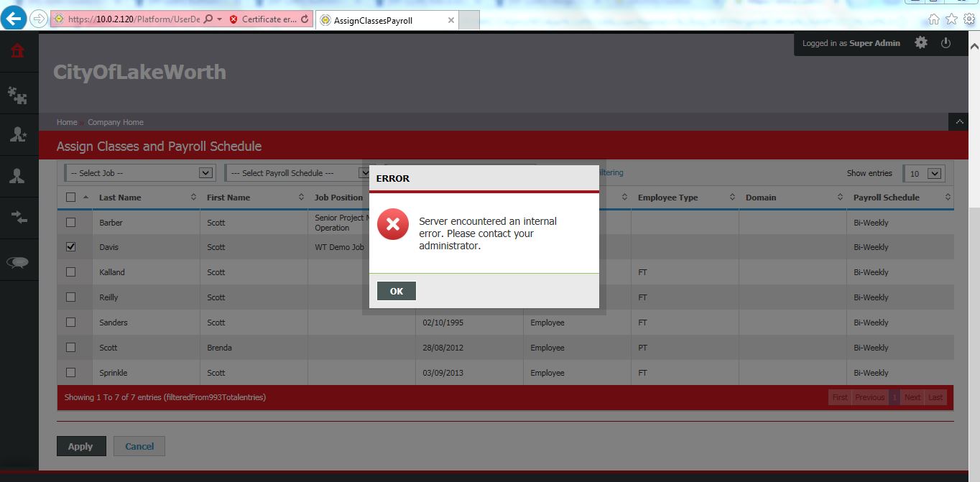980x482 pixels.
Task: Click the Home breadcrumb link
Action: tap(67, 122)
